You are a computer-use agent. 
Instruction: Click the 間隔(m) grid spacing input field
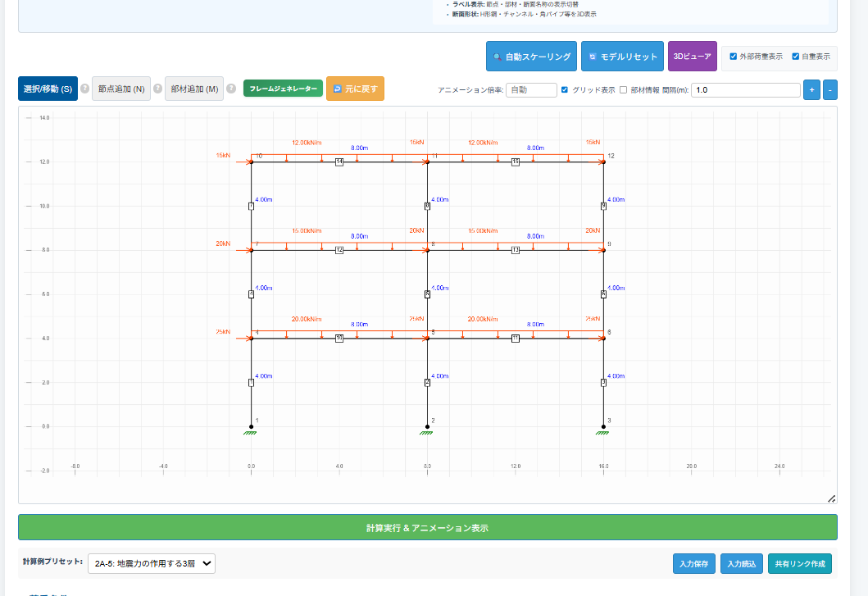click(745, 90)
